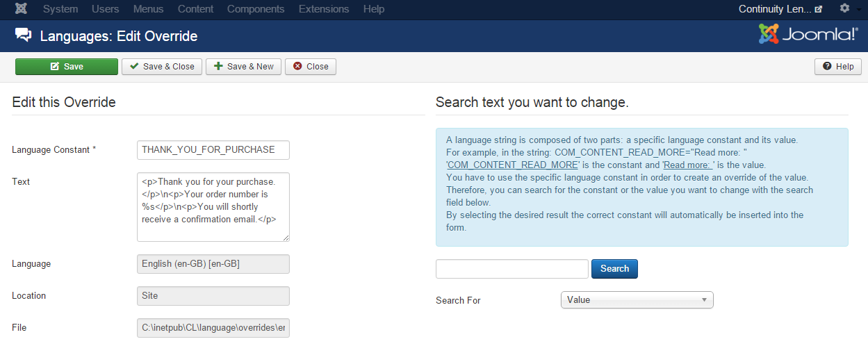Open the Search For Value dropdown

point(637,300)
